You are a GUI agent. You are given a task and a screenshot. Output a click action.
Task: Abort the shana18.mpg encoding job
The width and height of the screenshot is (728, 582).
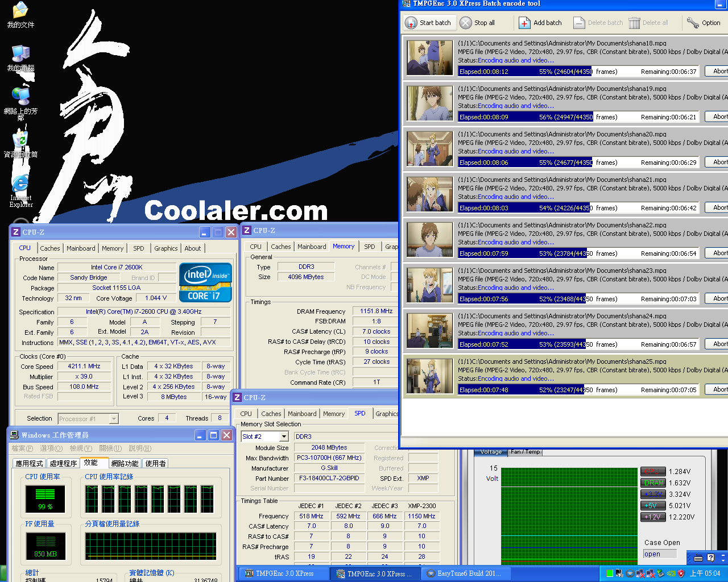(x=718, y=71)
